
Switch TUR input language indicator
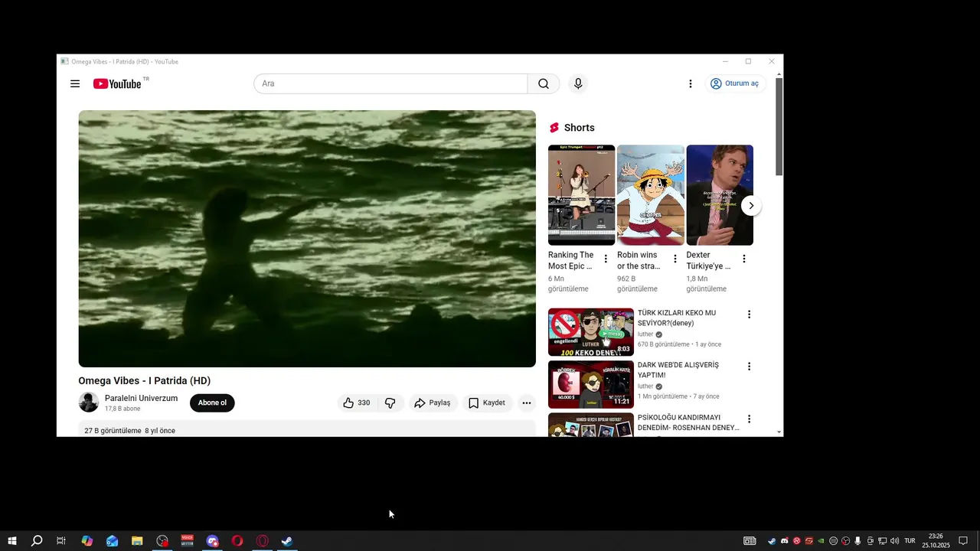pos(910,541)
